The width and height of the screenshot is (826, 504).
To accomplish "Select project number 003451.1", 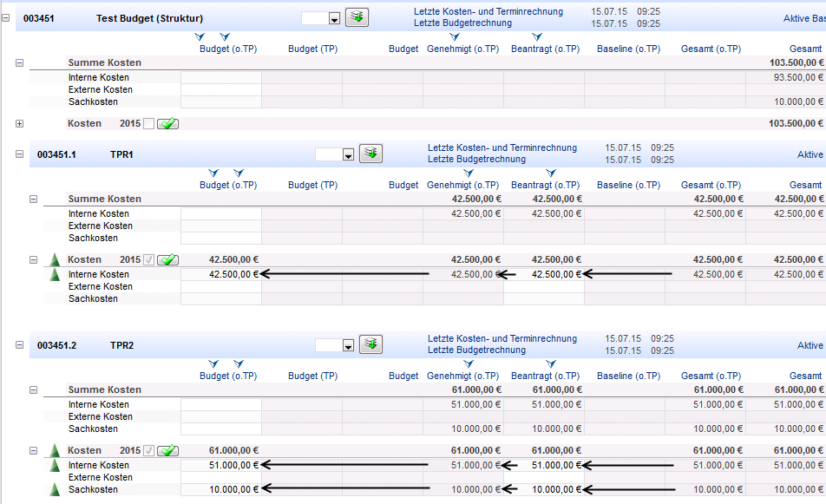I will point(56,154).
